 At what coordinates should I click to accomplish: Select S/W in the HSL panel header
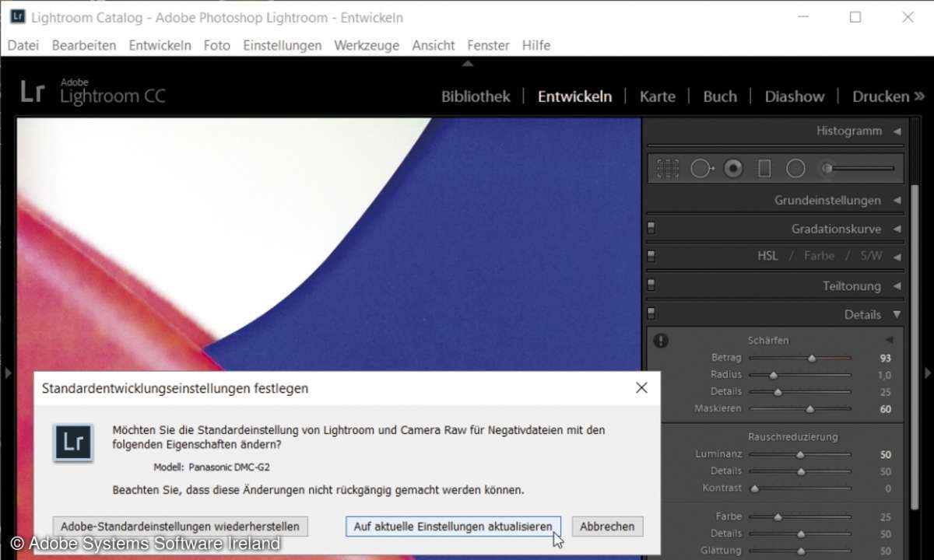pyautogui.click(x=871, y=256)
